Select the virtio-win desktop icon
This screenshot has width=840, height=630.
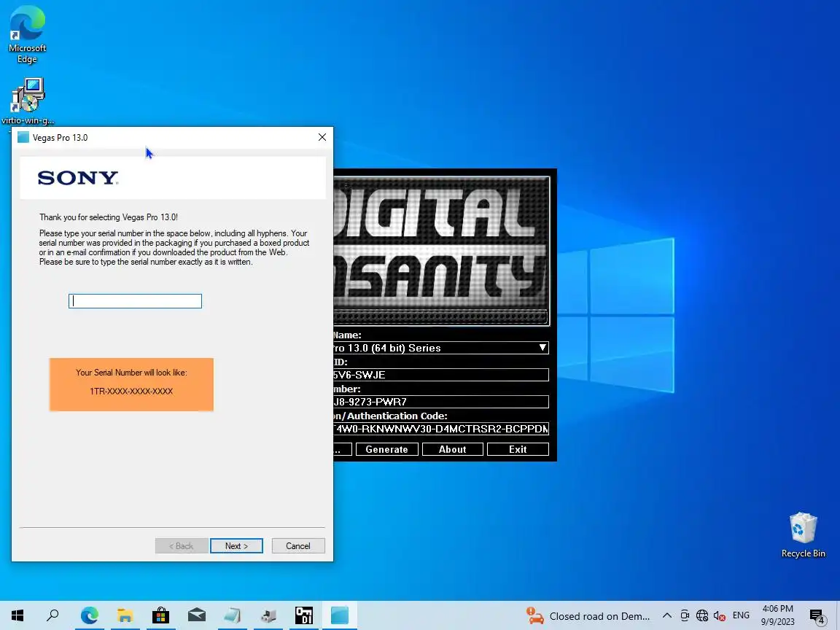click(27, 101)
